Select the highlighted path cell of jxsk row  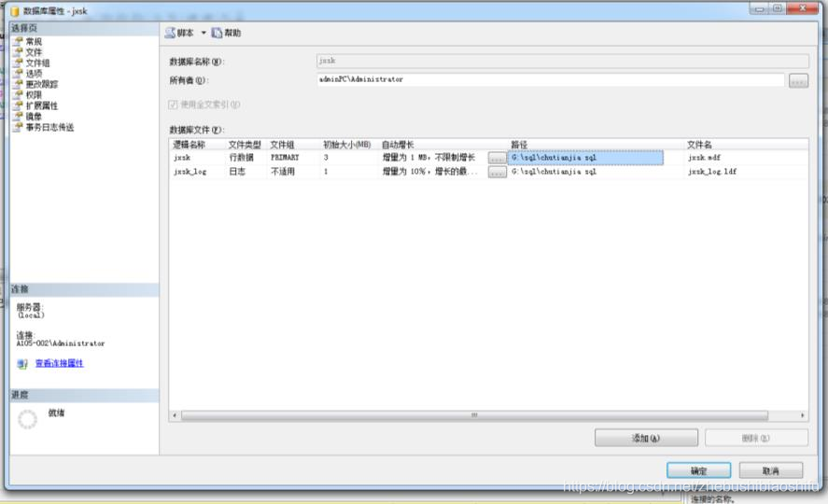tap(585, 158)
